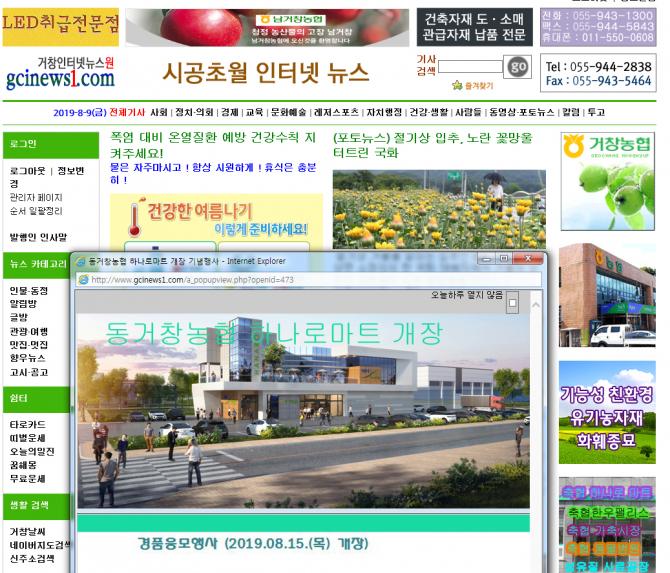This screenshot has height=573, width=670.
Task: Select 동영상·포토뉴스 in the navigation menu
Action: tap(521, 112)
